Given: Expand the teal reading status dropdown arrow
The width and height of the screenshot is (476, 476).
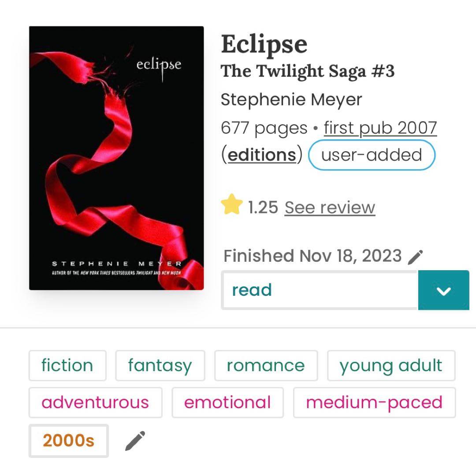Looking at the screenshot, I should pos(443,290).
